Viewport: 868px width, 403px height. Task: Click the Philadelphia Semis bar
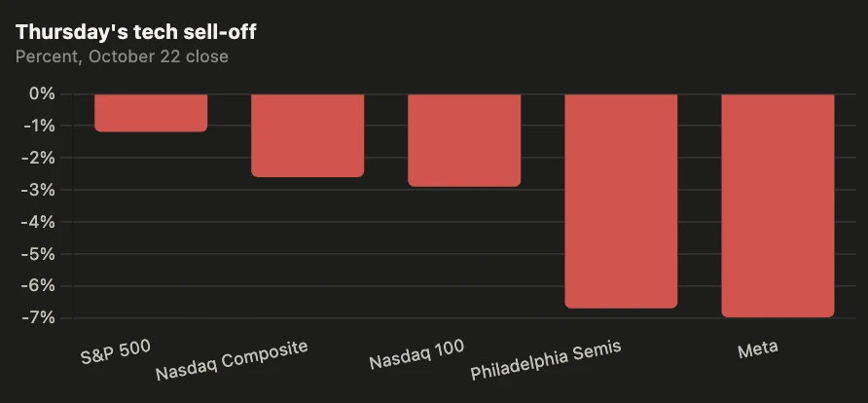coord(621,201)
